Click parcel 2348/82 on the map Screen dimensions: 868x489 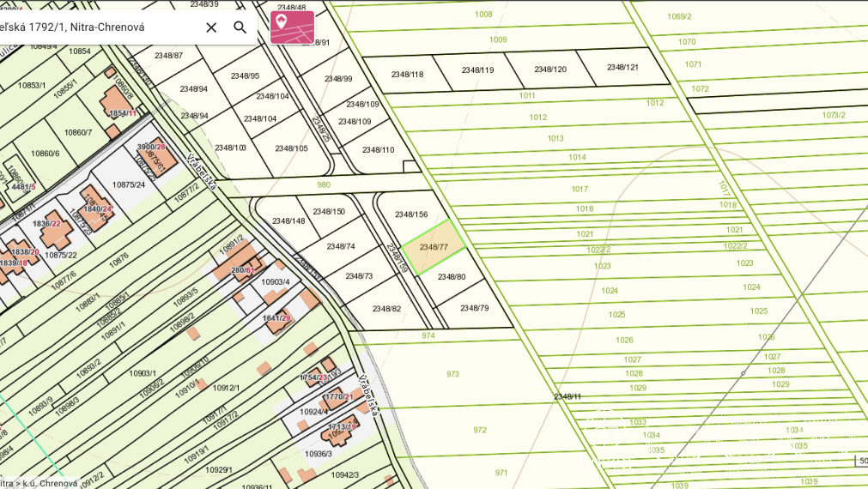point(386,309)
